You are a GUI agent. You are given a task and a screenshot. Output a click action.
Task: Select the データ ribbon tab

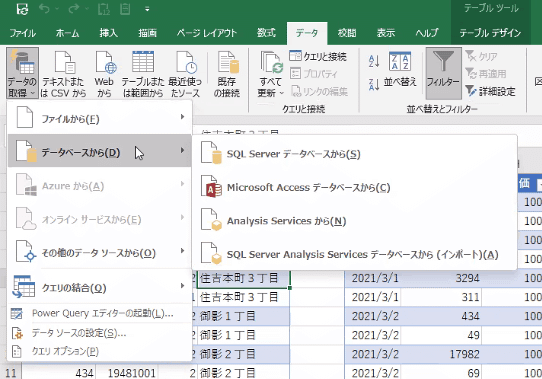[307, 33]
